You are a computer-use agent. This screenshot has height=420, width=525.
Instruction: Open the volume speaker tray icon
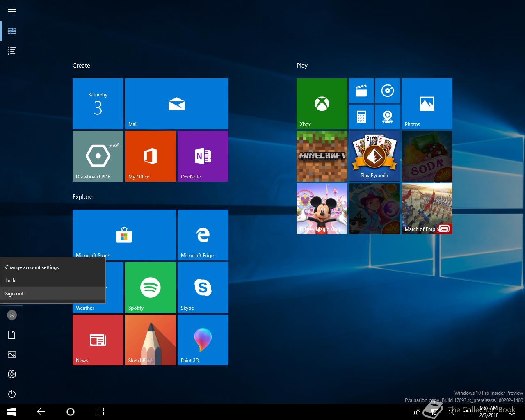(451, 412)
